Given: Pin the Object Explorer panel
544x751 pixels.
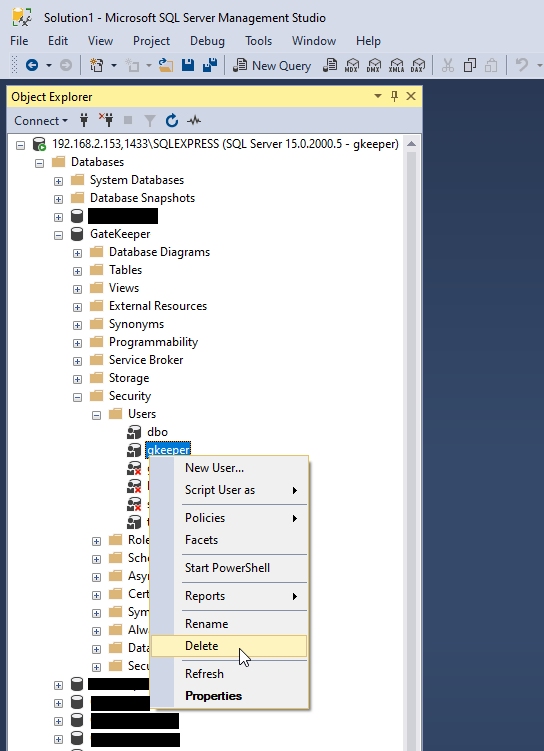Looking at the screenshot, I should (395, 96).
